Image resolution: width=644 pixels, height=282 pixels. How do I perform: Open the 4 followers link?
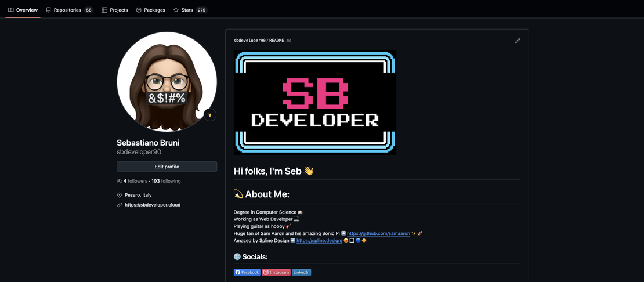(135, 181)
